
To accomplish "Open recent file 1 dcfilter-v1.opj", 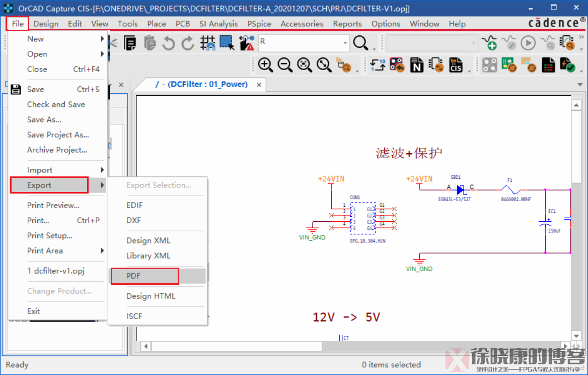I will (x=56, y=271).
